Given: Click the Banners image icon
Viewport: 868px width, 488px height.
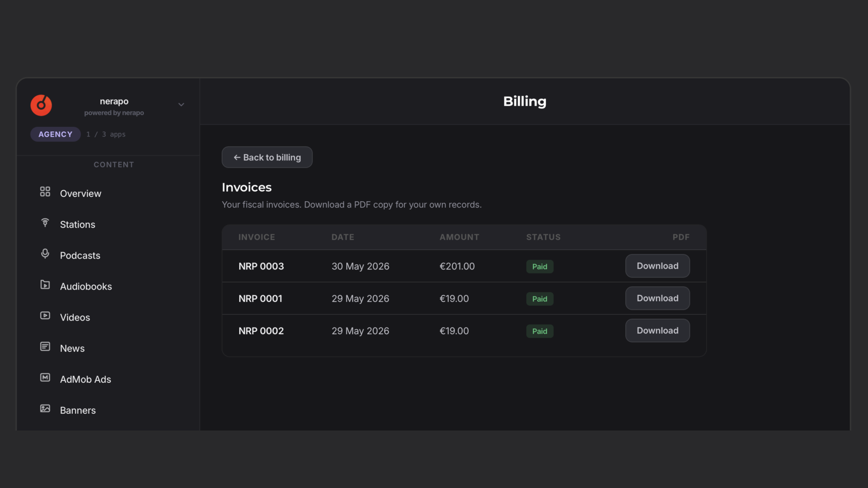Looking at the screenshot, I should click(x=45, y=408).
